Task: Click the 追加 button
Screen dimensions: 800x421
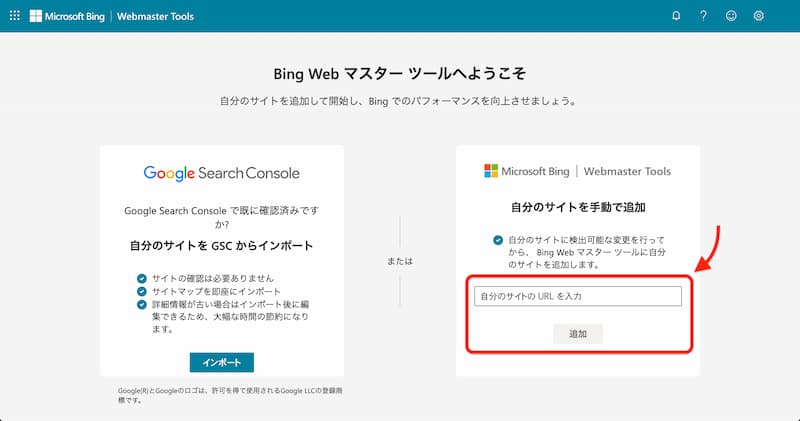Action: tap(578, 334)
